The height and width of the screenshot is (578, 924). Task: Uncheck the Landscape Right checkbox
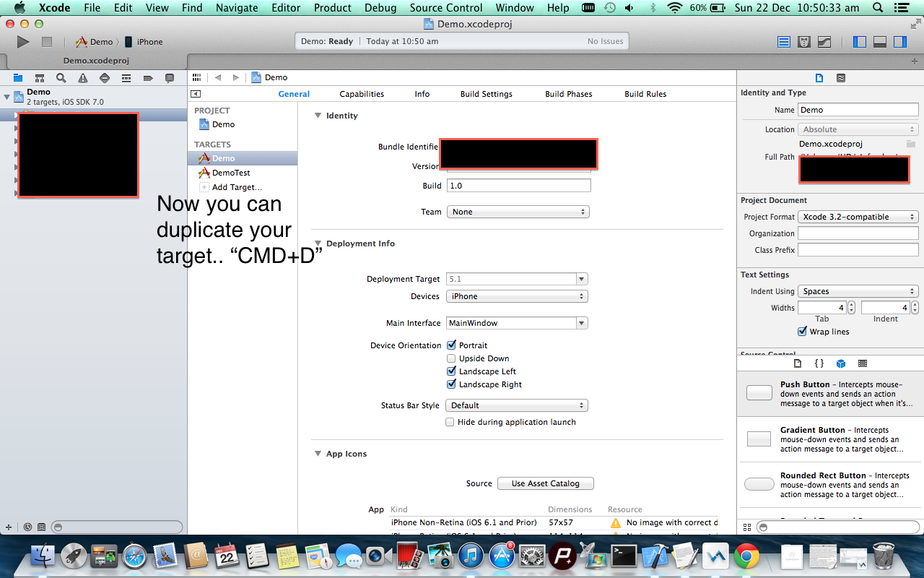coord(451,384)
